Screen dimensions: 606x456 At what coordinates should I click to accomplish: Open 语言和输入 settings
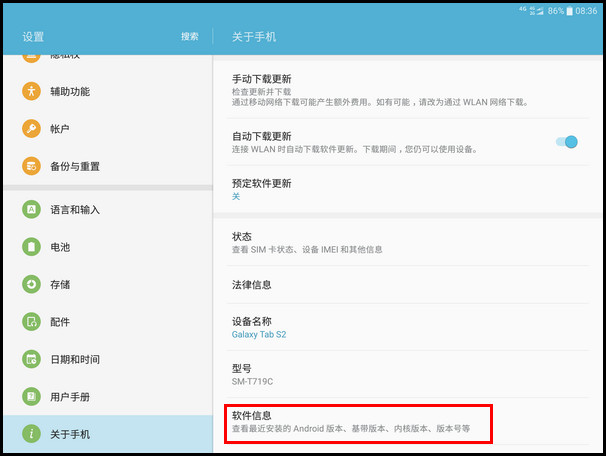point(108,209)
